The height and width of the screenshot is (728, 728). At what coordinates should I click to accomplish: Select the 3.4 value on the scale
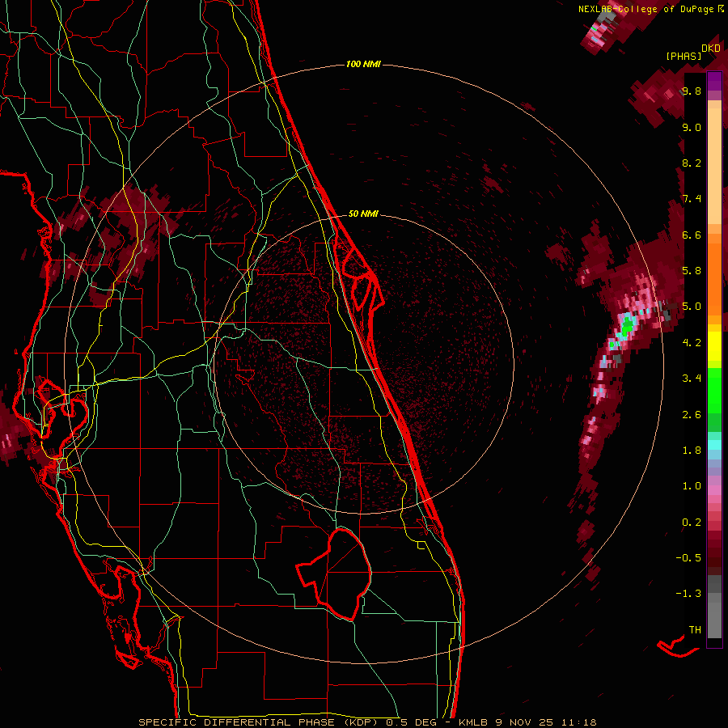click(x=692, y=379)
